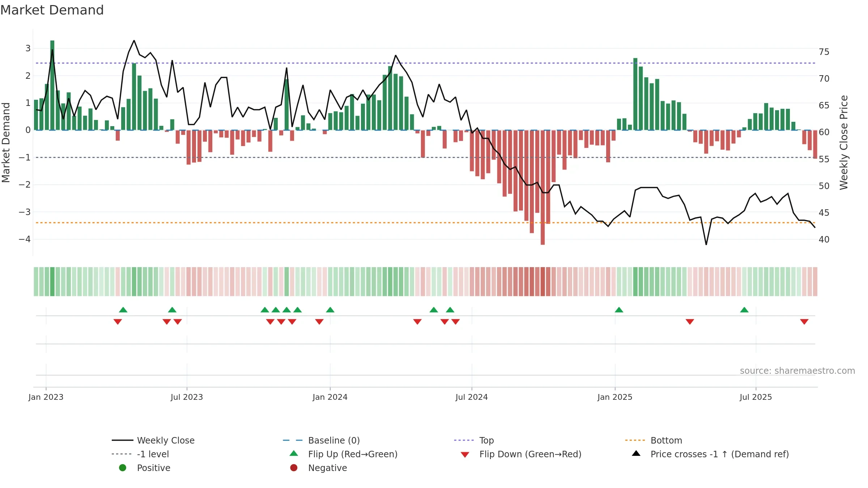Select the Flip Up marker at Jan 2024
Image resolution: width=868 pixels, height=488 pixels.
pos(330,310)
